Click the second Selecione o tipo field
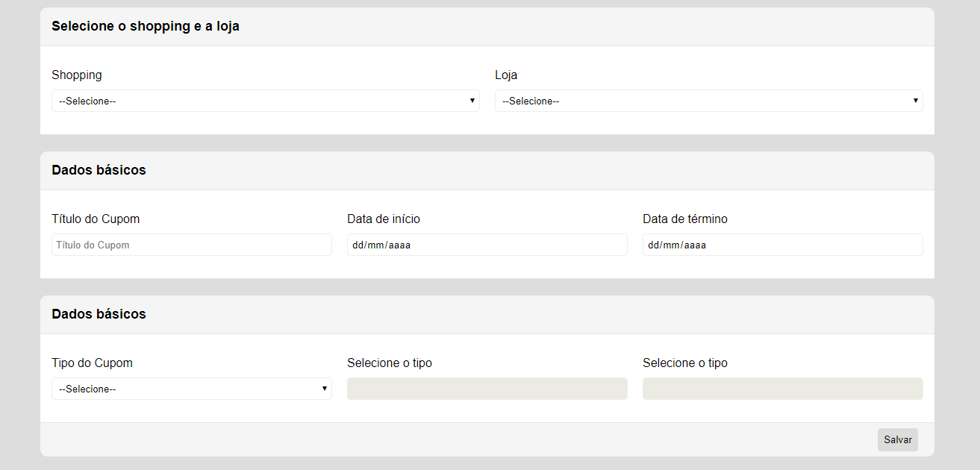The height and width of the screenshot is (470, 980). (782, 388)
